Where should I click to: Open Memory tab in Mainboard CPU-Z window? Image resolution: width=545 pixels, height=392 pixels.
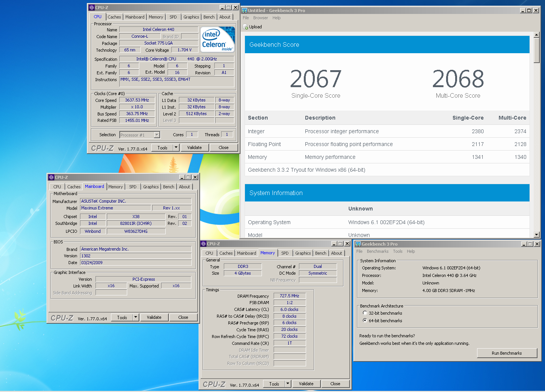tap(115, 187)
